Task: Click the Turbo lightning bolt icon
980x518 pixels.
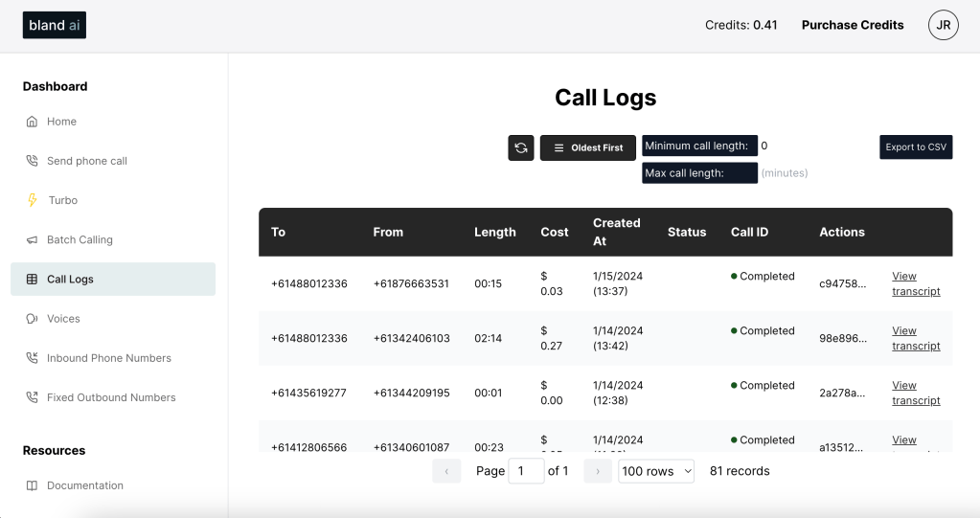Action: pos(32,200)
